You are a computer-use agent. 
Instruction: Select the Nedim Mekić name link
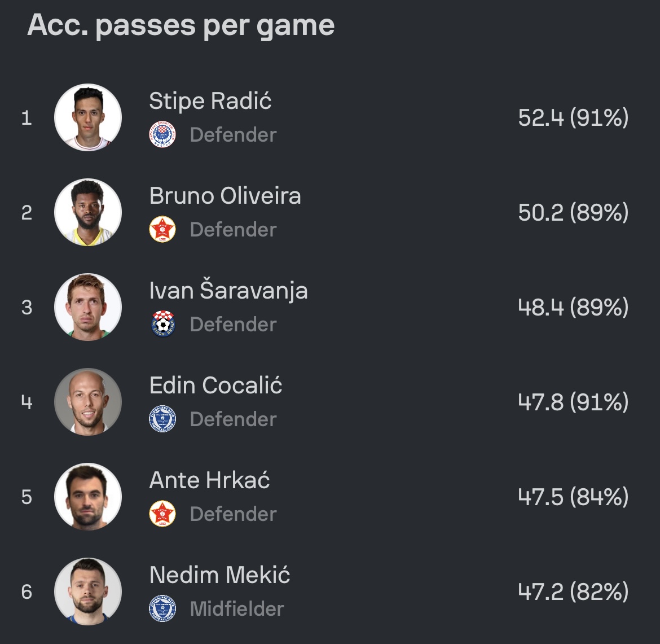[220, 575]
